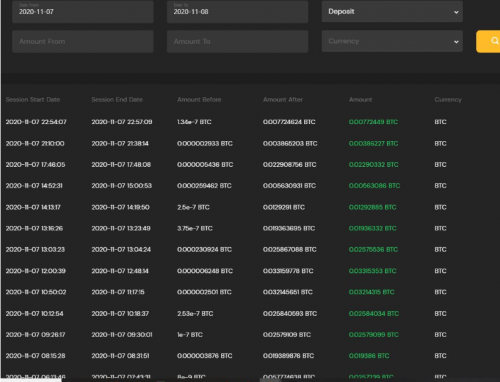Select session start 2020-11-07 10:50:02
The image size is (500, 382).
tap(36, 292)
